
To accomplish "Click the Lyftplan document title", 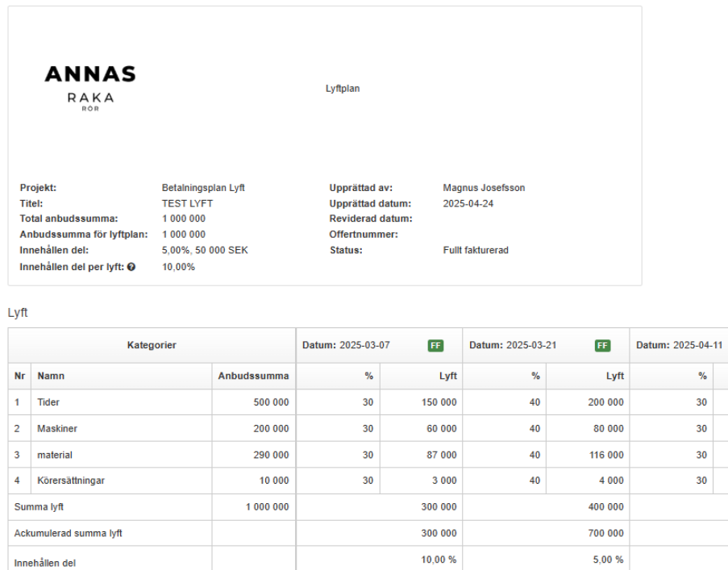I will [x=342, y=89].
